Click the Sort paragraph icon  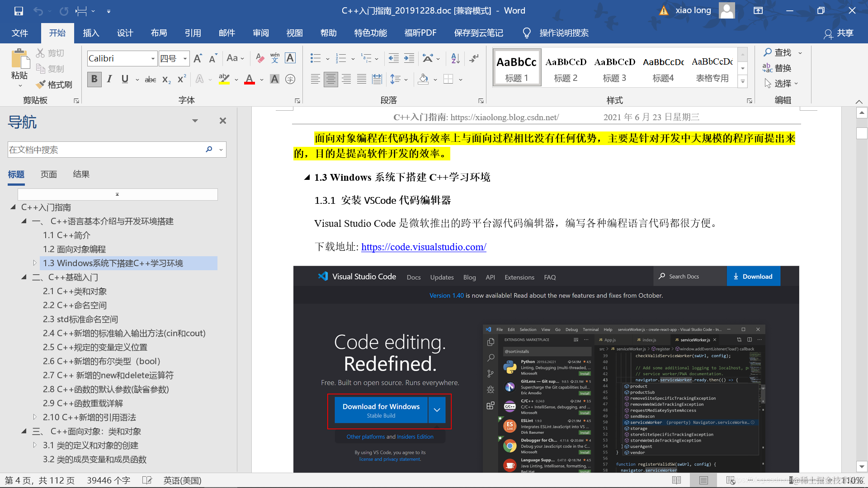click(x=455, y=58)
